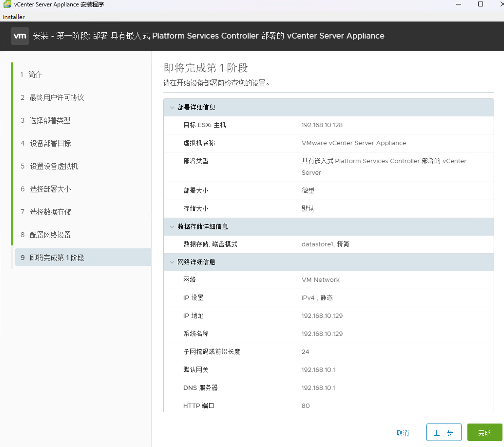
Task: Collapse the 数据存储详细信息 section chevron
Action: [172, 227]
